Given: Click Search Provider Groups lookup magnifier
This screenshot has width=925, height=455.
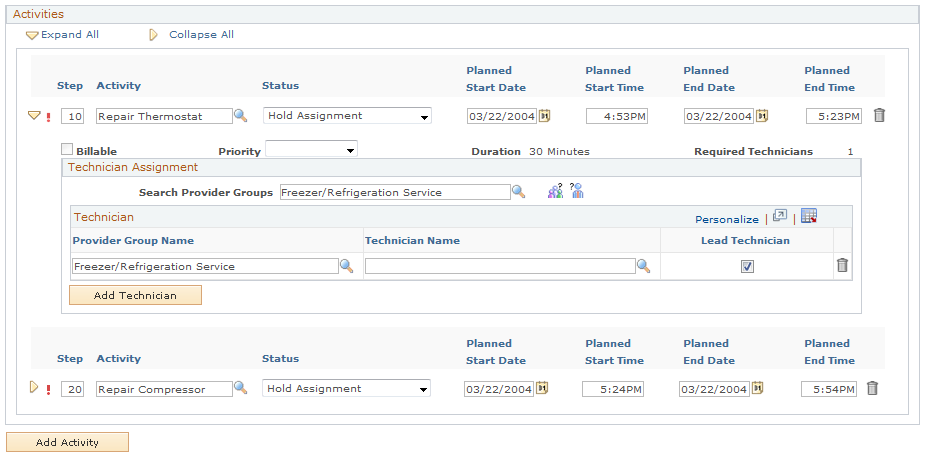Looking at the screenshot, I should click(x=518, y=192).
